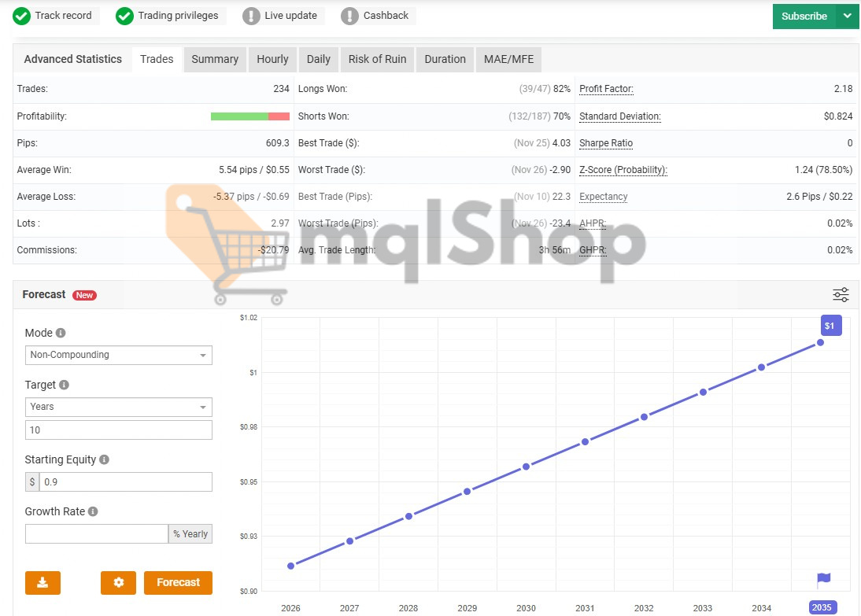The height and width of the screenshot is (616, 861).
Task: Click the Cashback warning icon
Action: click(349, 16)
